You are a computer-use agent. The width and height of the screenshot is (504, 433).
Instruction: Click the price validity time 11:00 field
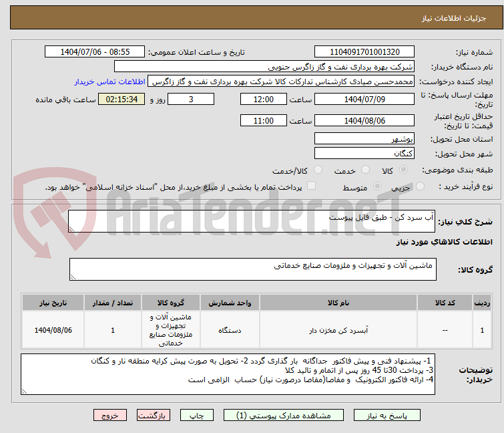pos(264,121)
